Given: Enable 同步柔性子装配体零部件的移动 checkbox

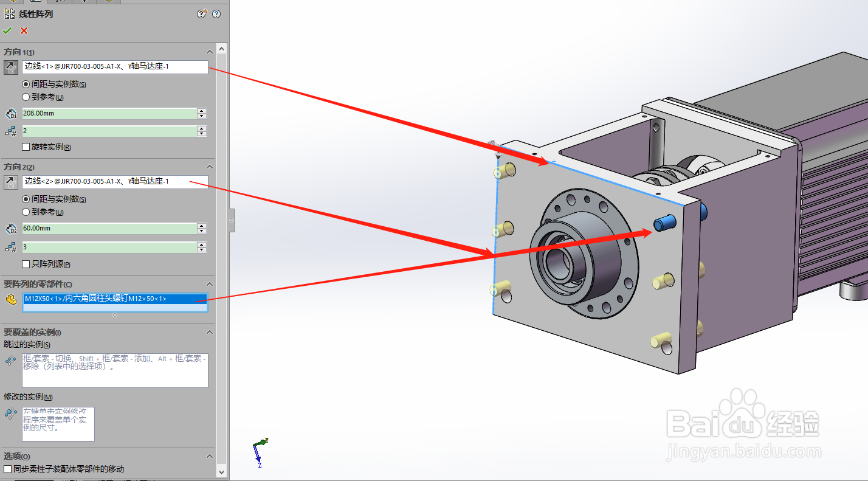Looking at the screenshot, I should [7, 469].
